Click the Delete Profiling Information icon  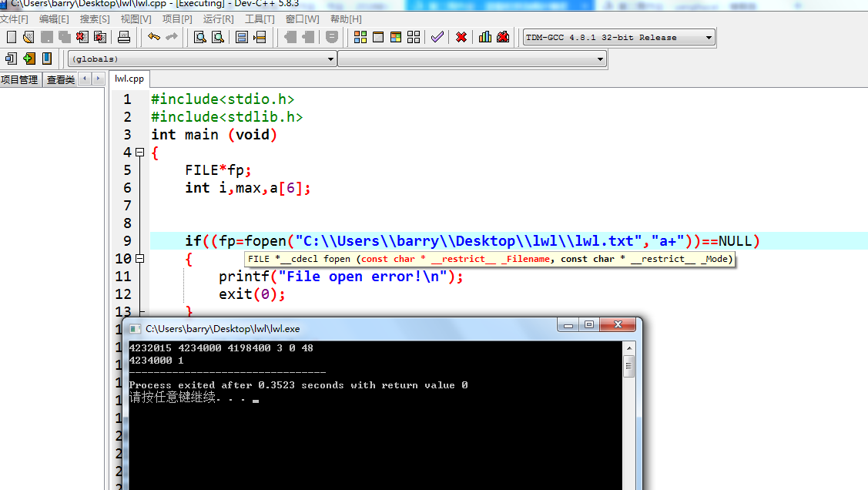[503, 37]
